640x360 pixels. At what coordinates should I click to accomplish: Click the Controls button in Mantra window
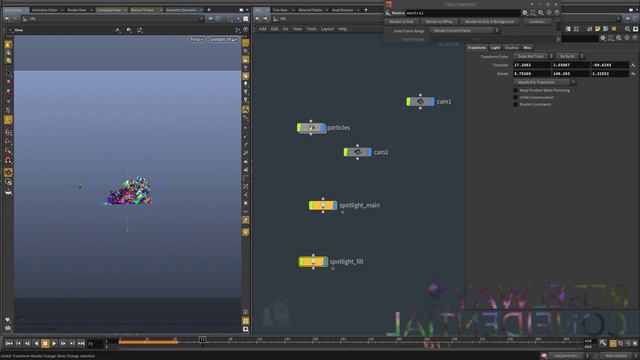pos(538,22)
